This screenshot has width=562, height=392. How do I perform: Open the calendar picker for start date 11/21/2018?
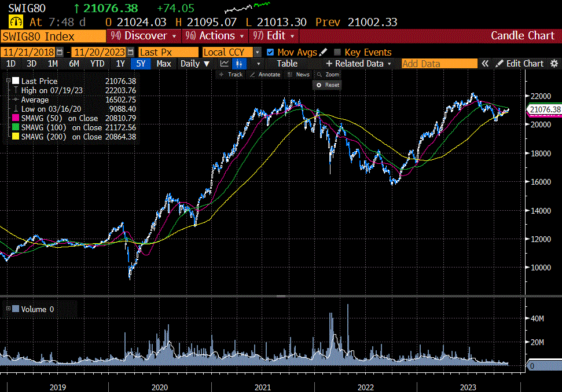click(x=60, y=52)
